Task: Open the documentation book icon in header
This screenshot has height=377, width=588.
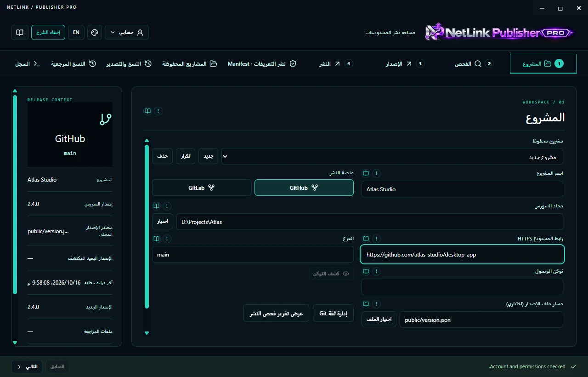Action: pos(20,33)
